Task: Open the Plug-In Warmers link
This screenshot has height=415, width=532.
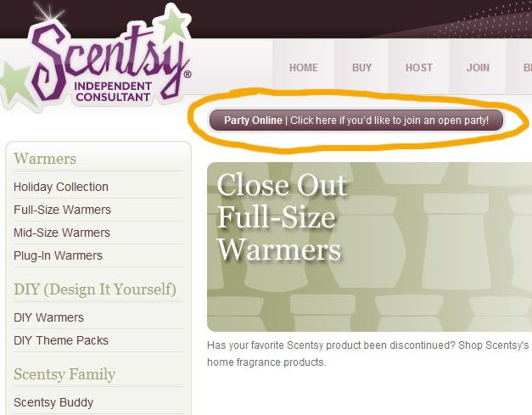Action: pyautogui.click(x=58, y=255)
